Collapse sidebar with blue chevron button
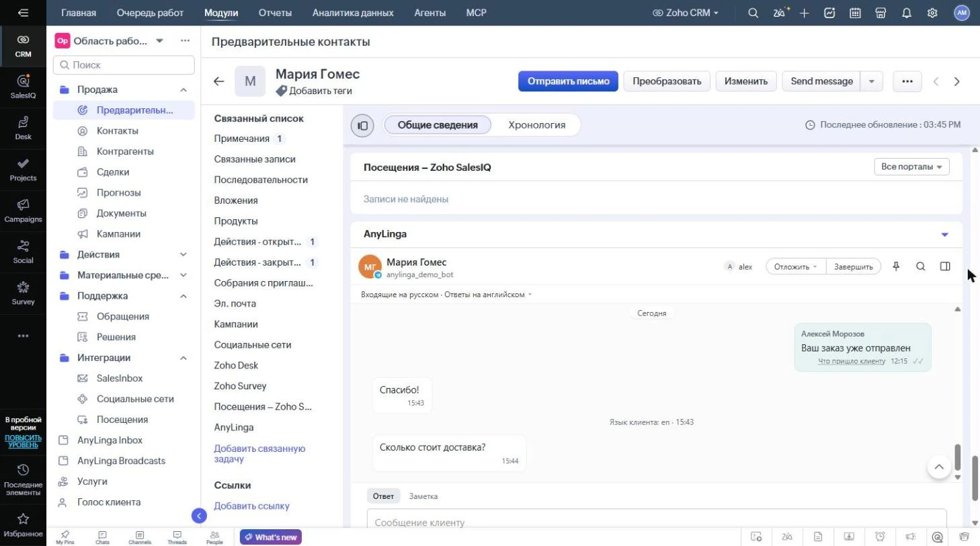The width and height of the screenshot is (980, 546). 199,516
